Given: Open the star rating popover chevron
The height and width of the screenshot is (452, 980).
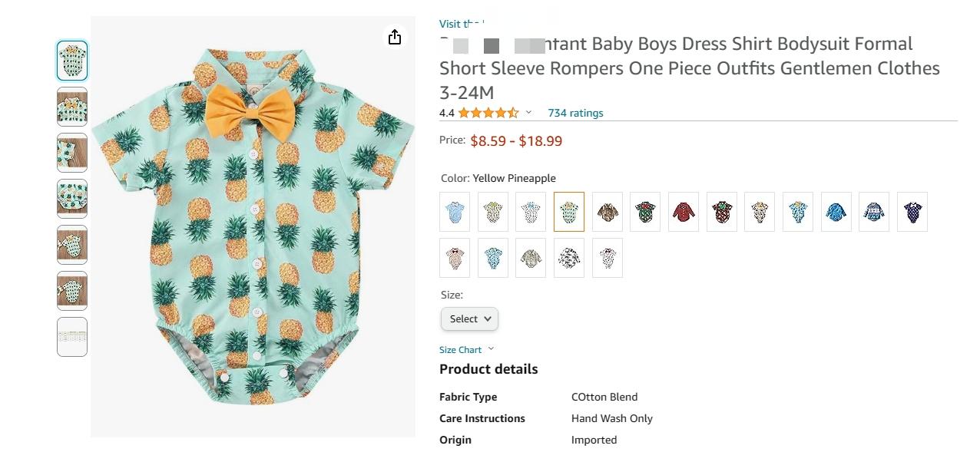Looking at the screenshot, I should (528, 113).
